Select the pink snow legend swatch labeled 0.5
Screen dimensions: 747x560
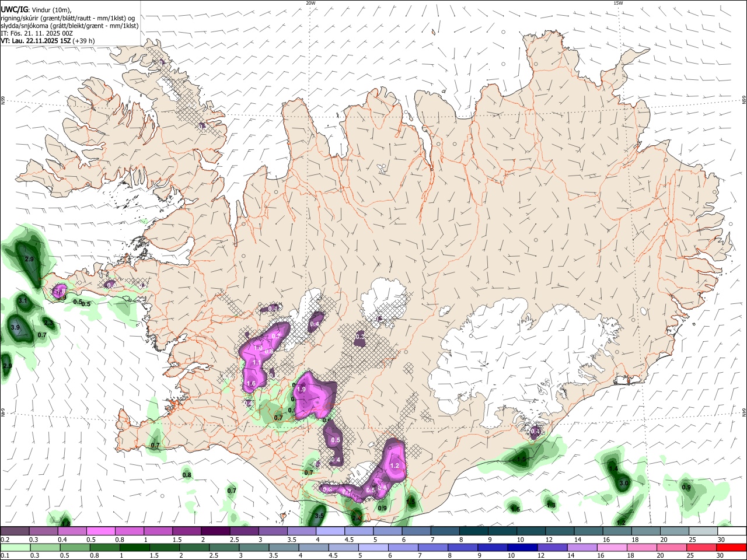point(100,531)
